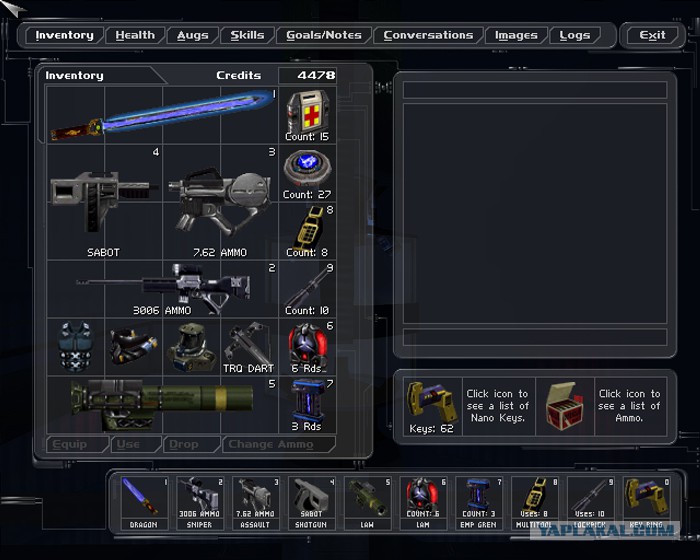Select the LAW rocket launcher in inventory

[162, 405]
